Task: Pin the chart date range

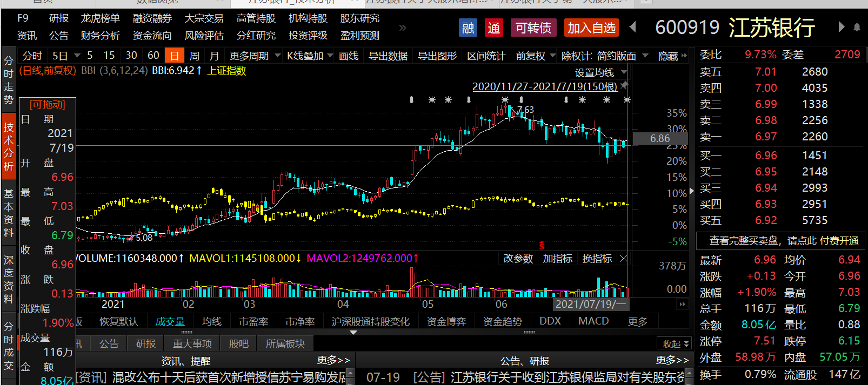Action: pos(625,85)
